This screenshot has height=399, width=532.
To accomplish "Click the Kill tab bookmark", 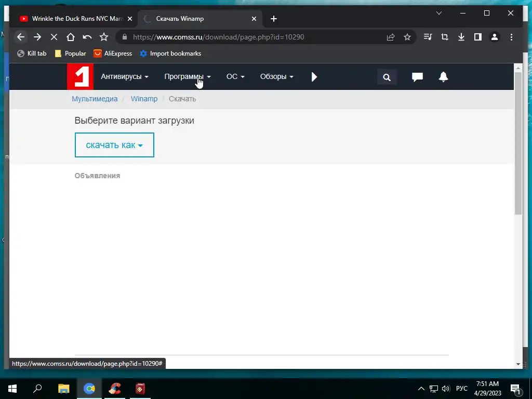I will point(32,54).
